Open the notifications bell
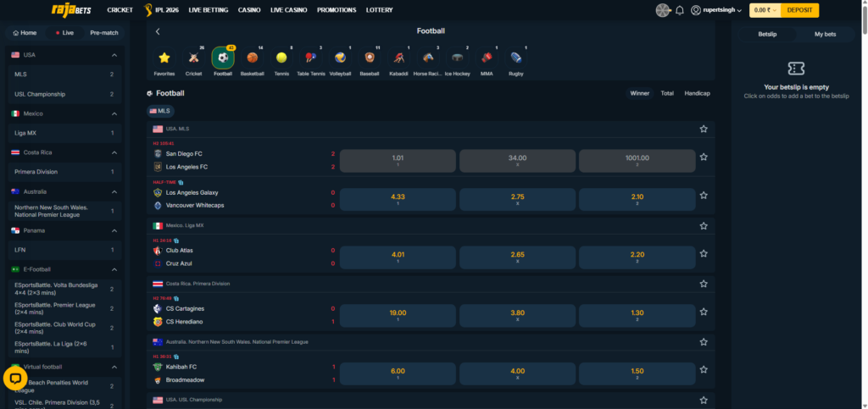This screenshot has width=868, height=409. click(680, 10)
